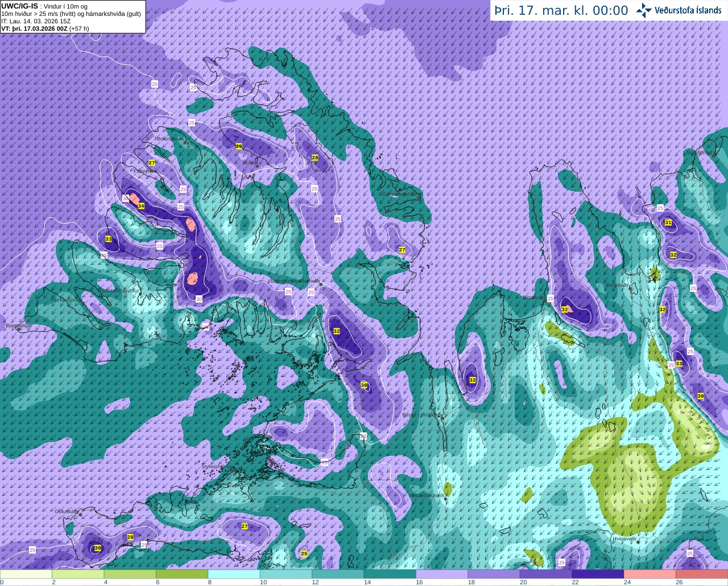Click the yellow "28" marker below Gufuskálar

coord(130,537)
